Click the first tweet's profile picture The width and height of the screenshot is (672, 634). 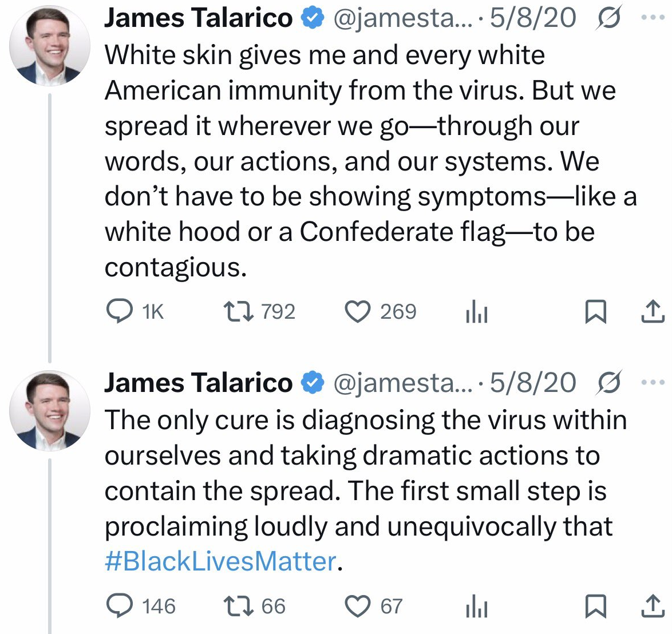coord(50,46)
